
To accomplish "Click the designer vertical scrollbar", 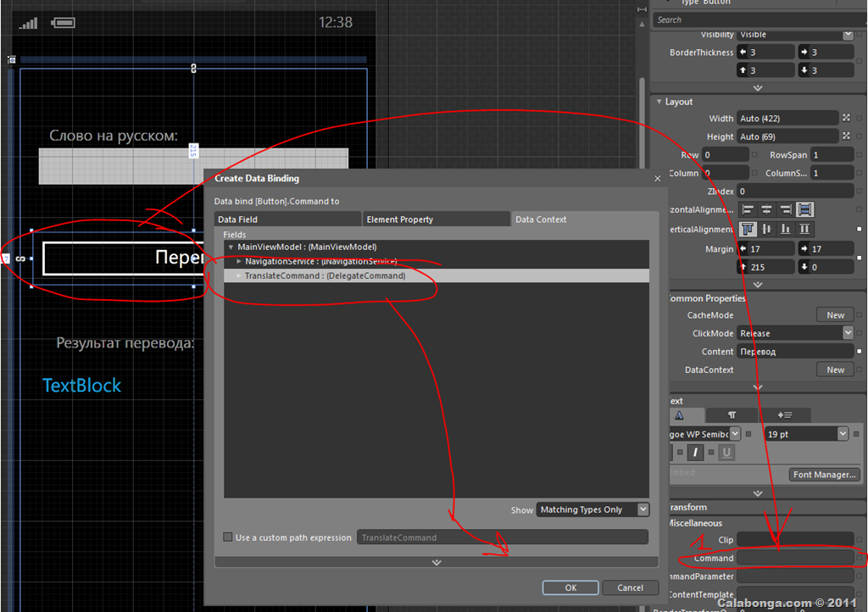I will coord(642,122).
